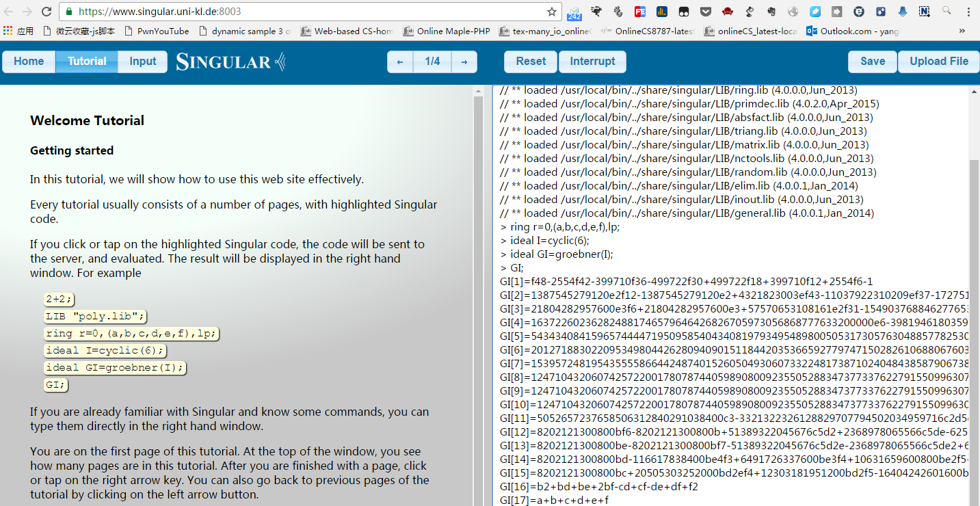
Task: Click the Singular logo
Action: [x=230, y=62]
